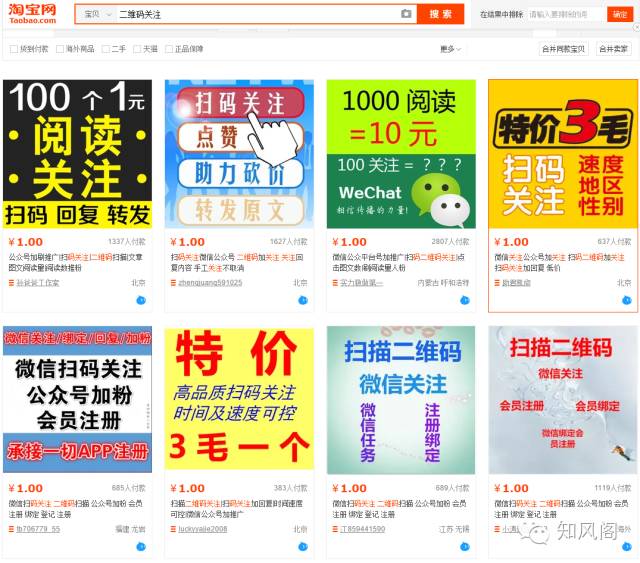This screenshot has height=563, width=640.
Task: Open the blue 扫描二维码 微信关注 product image
Action: pyautogui.click(x=401, y=400)
